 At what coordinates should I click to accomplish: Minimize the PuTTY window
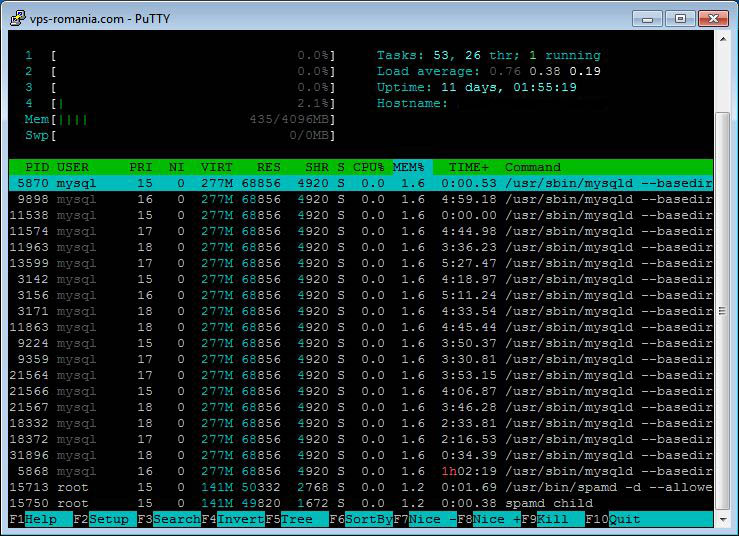(648, 19)
